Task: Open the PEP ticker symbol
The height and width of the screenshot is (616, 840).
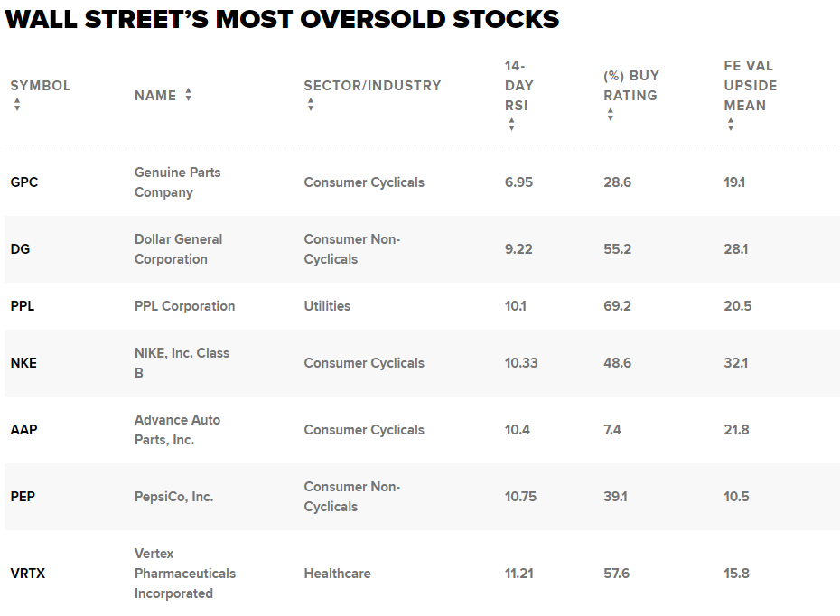Action: coord(23,497)
